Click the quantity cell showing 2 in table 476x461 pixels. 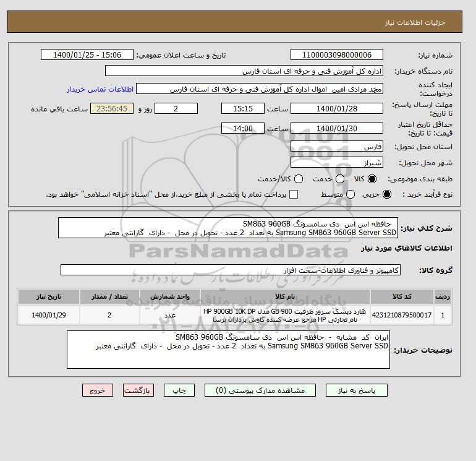pyautogui.click(x=109, y=315)
